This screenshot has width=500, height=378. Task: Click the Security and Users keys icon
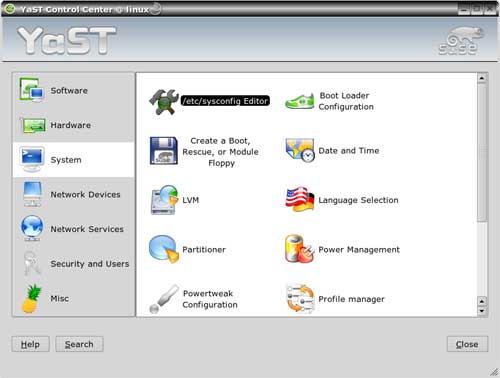tap(32, 263)
